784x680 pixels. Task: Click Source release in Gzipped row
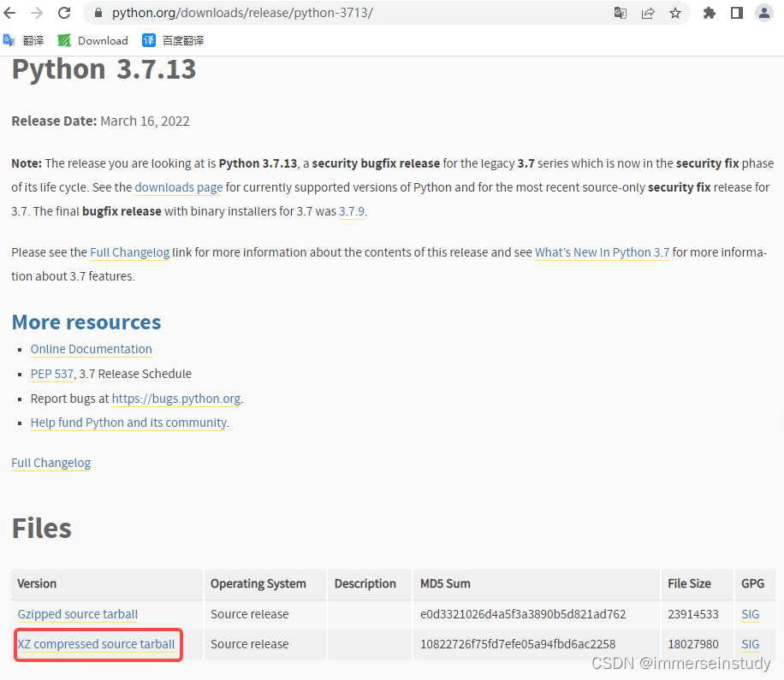point(250,614)
